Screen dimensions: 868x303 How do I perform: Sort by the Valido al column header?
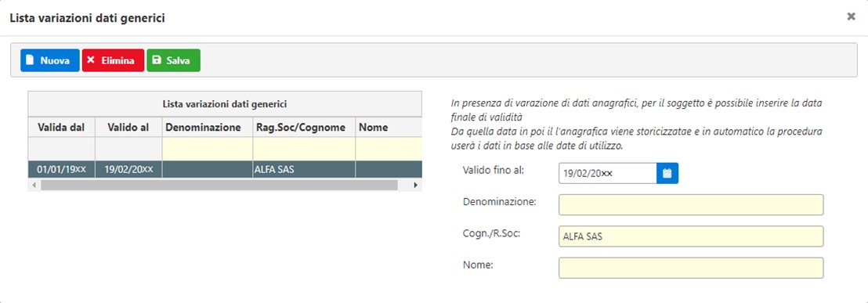(x=128, y=127)
